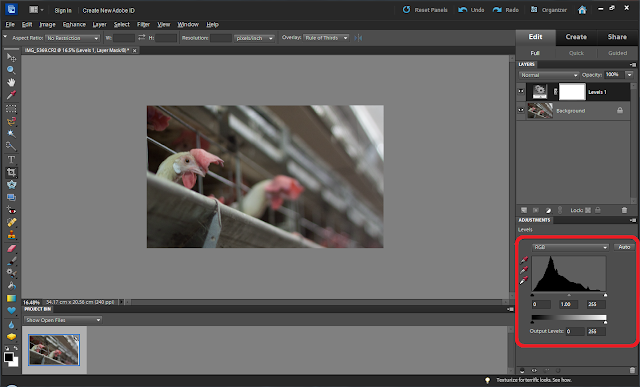Select the Horizontal Type tool

pos(11,159)
